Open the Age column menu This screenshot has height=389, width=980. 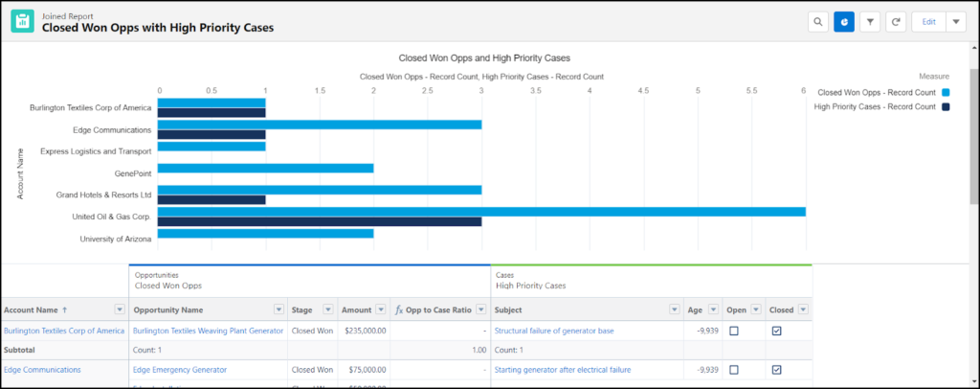[x=713, y=309]
